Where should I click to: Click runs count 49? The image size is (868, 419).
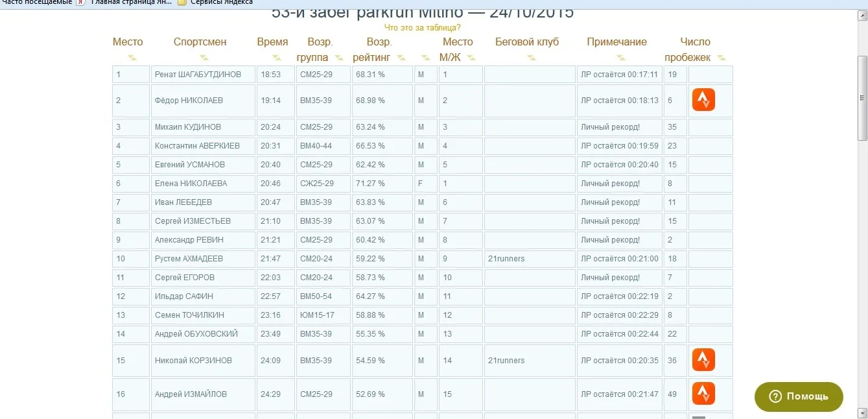point(672,394)
